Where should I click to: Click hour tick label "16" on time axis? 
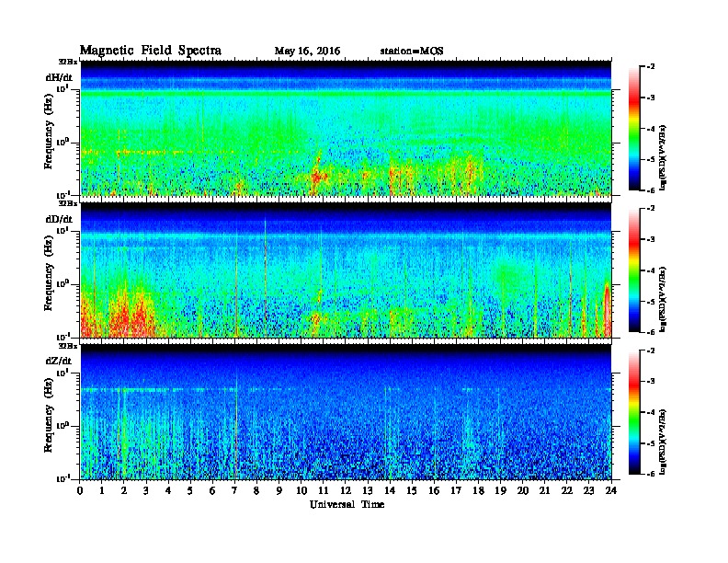point(434,490)
